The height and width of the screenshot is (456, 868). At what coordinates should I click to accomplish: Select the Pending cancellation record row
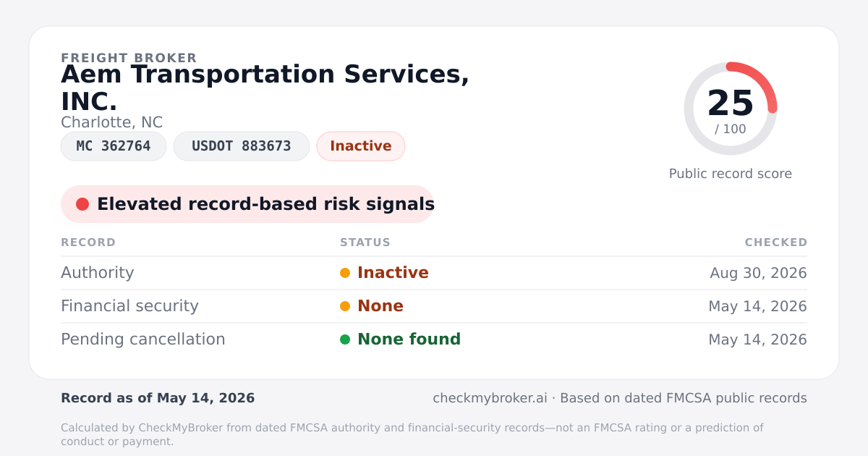pyautogui.click(x=434, y=339)
